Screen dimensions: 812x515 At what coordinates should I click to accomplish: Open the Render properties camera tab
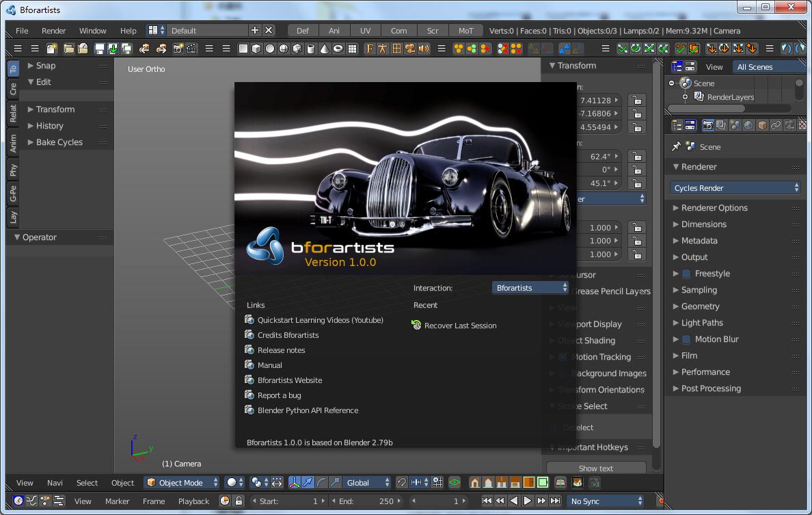click(x=707, y=125)
